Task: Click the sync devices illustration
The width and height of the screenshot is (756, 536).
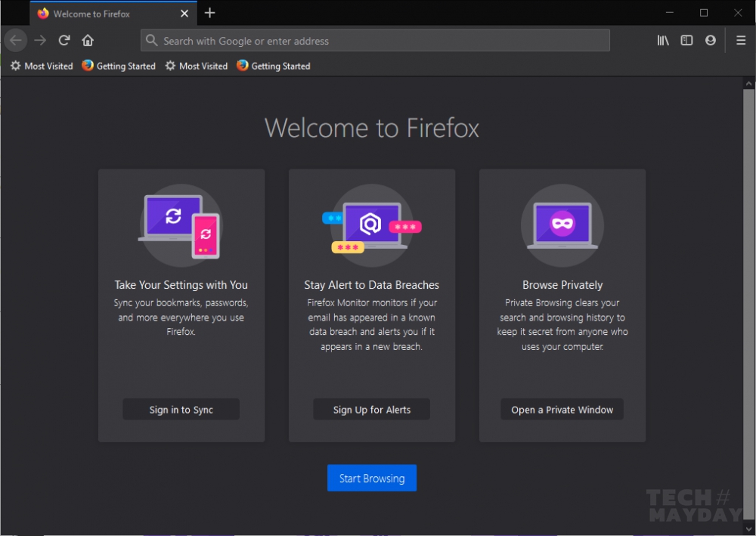Action: pyautogui.click(x=181, y=225)
